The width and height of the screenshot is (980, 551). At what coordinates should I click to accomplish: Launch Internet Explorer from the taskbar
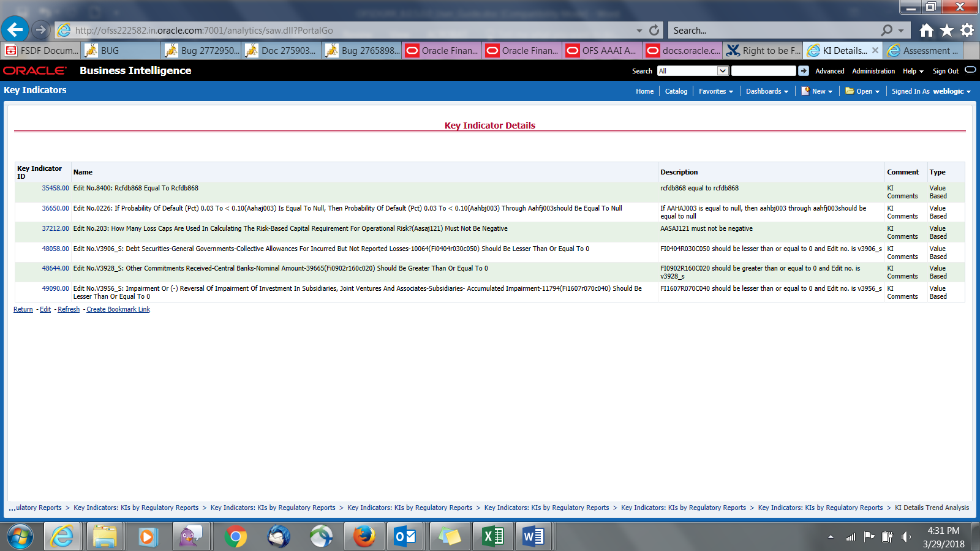tap(62, 537)
